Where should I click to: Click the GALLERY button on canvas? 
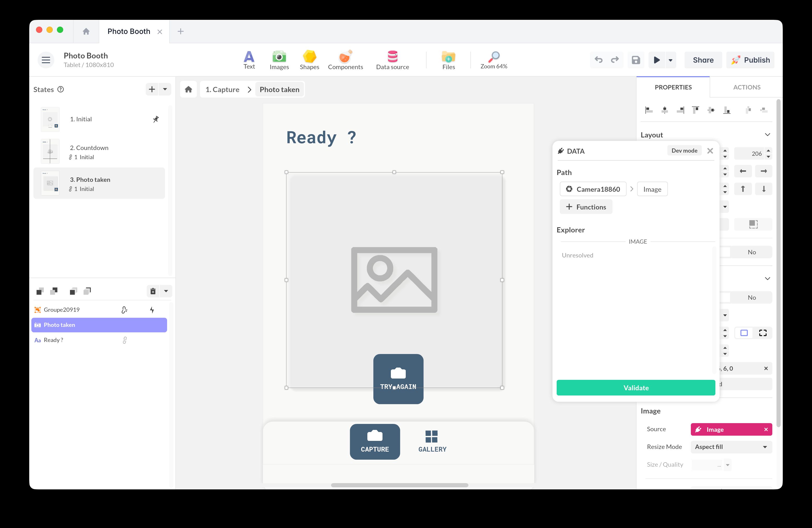click(x=432, y=442)
